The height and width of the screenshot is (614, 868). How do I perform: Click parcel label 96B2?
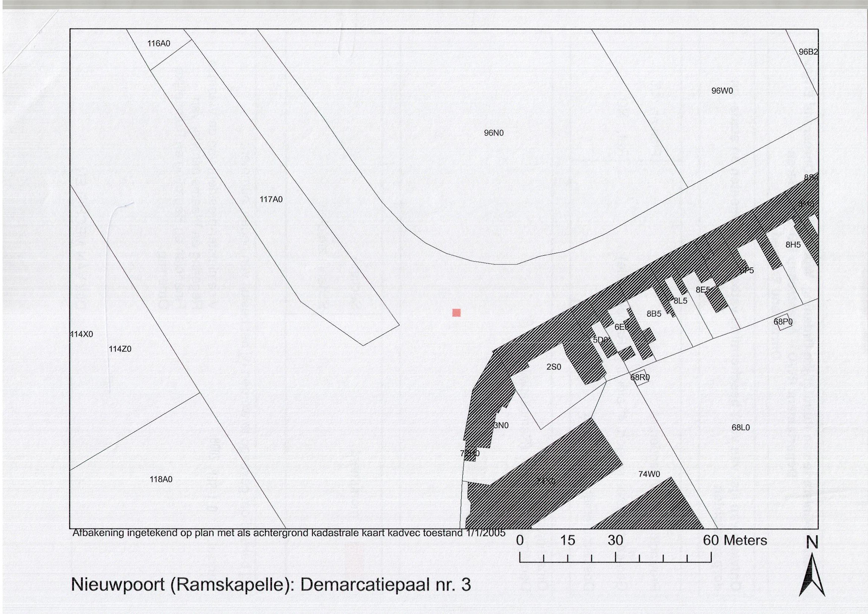(808, 52)
